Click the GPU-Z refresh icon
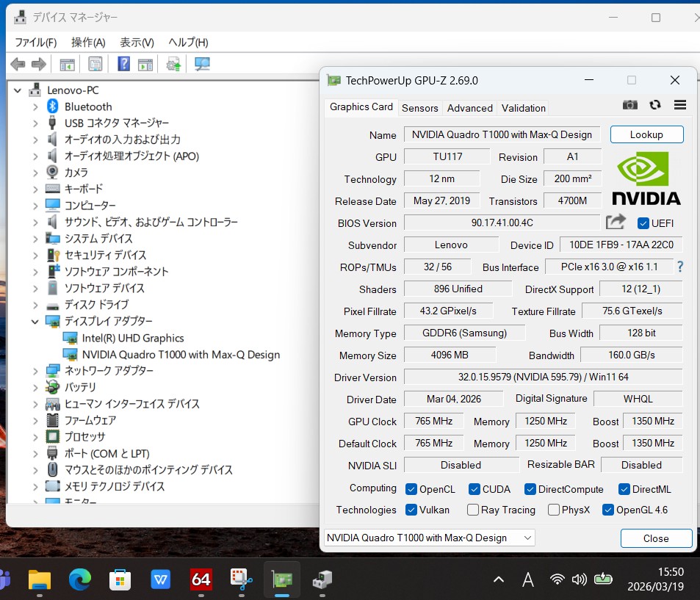Screen dimensions: 700x600 coord(655,105)
